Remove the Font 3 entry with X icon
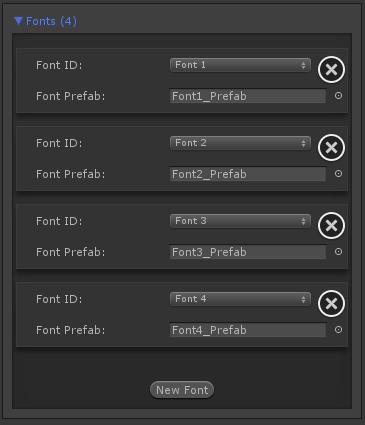This screenshot has height=425, width=365. click(331, 226)
